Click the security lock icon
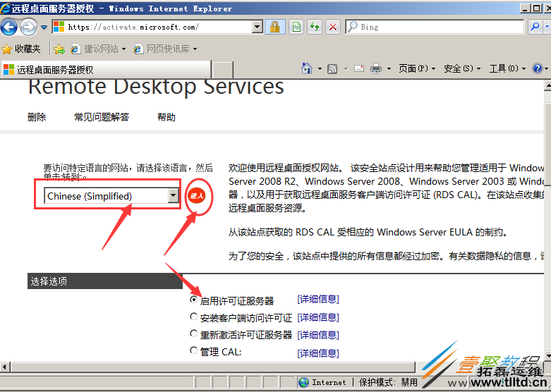The image size is (551, 392). click(x=275, y=27)
